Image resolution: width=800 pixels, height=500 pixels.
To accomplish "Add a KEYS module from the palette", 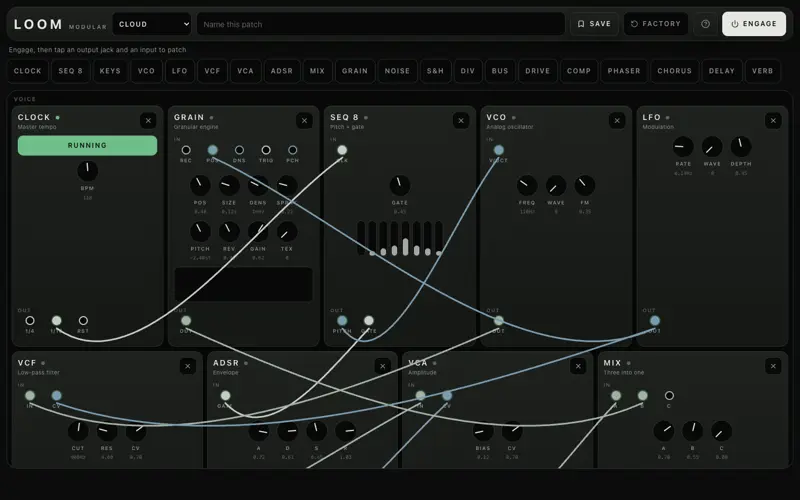I will 110,71.
